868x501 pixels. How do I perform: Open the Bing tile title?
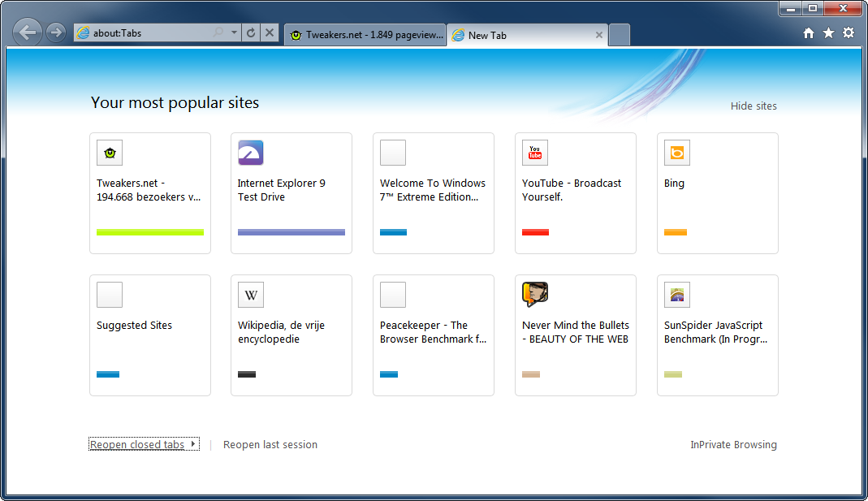(674, 184)
